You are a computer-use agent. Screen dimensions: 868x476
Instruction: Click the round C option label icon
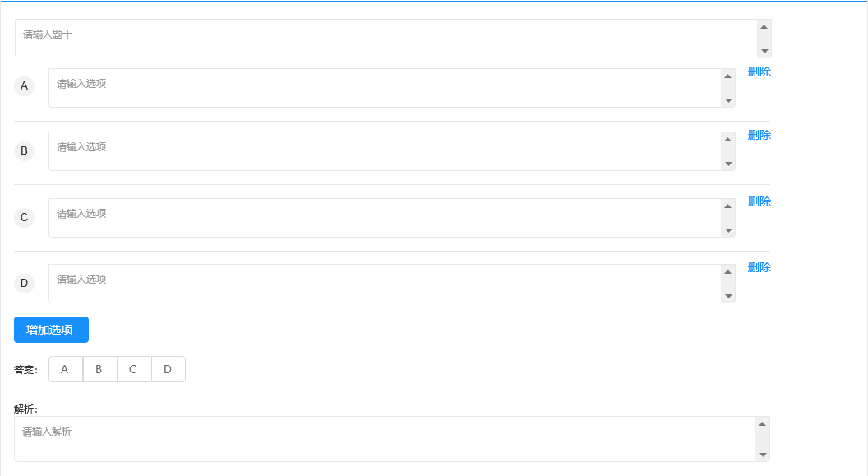tap(24, 218)
